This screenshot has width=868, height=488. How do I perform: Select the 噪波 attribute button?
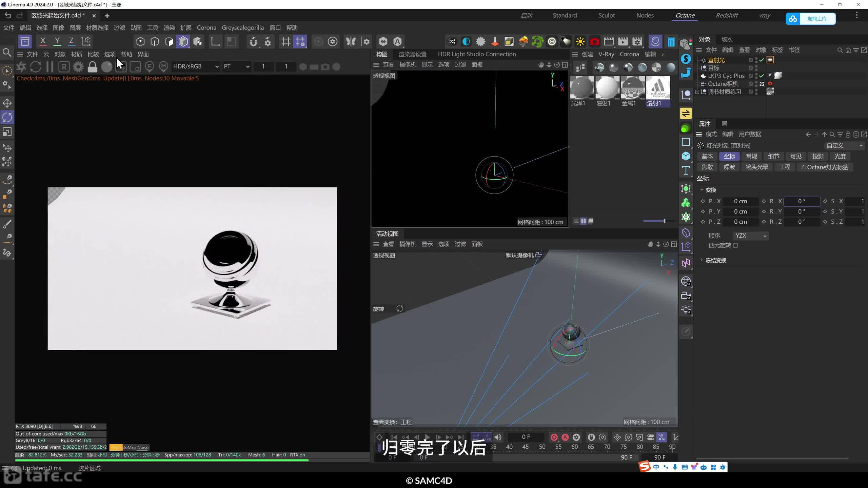tap(729, 167)
